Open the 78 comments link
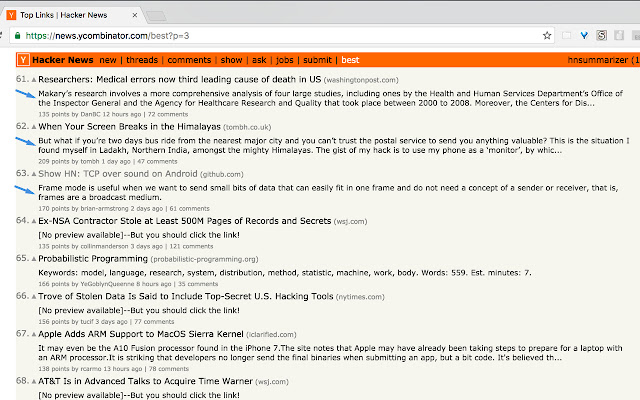Screen dimensions: 640x400 168,369
